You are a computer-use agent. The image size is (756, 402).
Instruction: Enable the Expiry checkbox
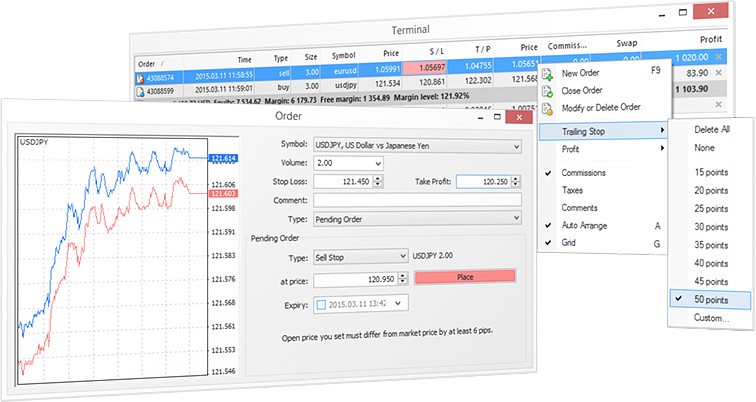pos(322,304)
